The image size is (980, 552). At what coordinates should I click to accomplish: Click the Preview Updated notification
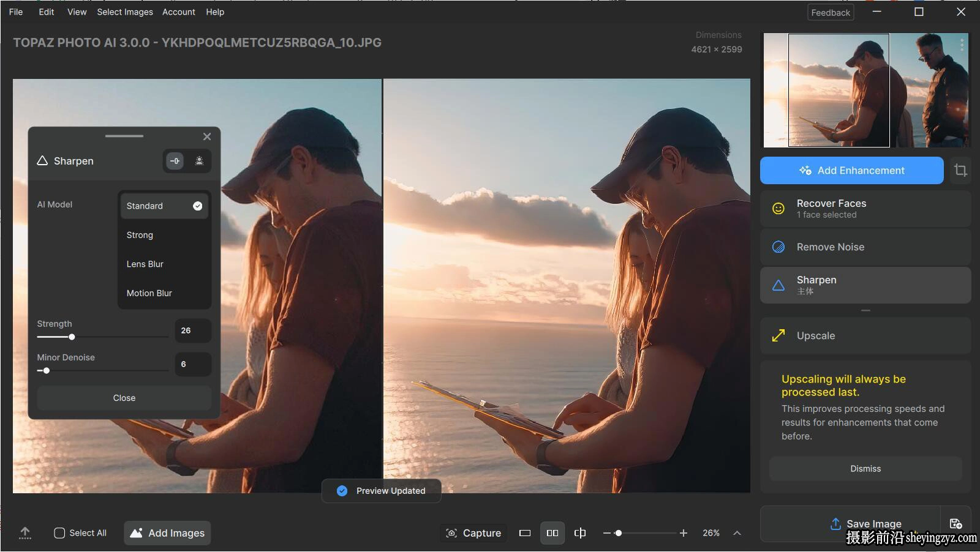[381, 491]
